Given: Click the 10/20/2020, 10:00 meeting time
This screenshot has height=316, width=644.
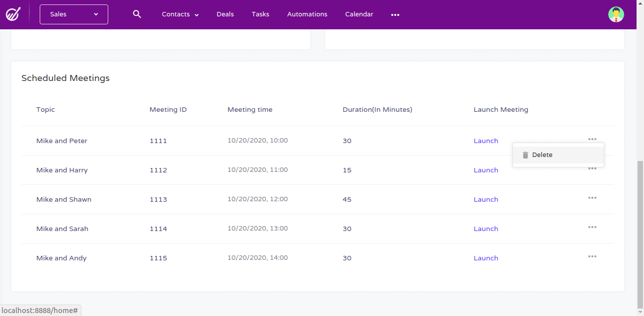Looking at the screenshot, I should coord(258,141).
